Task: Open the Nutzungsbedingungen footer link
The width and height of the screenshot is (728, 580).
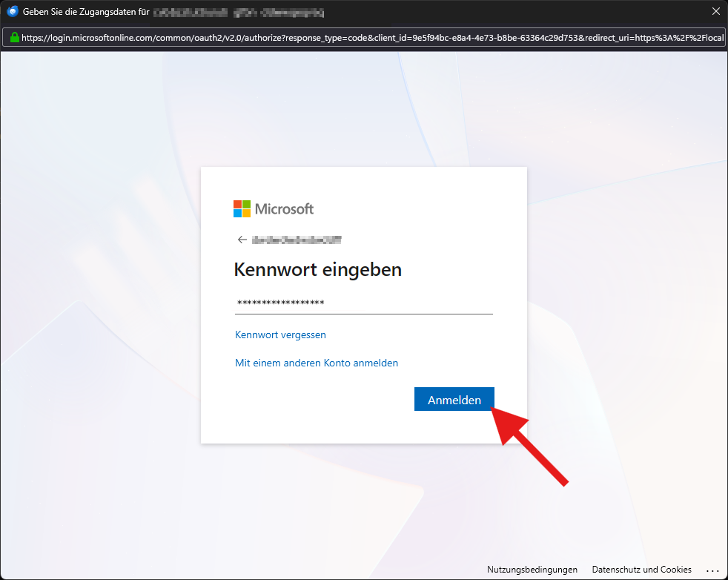Action: (532, 570)
